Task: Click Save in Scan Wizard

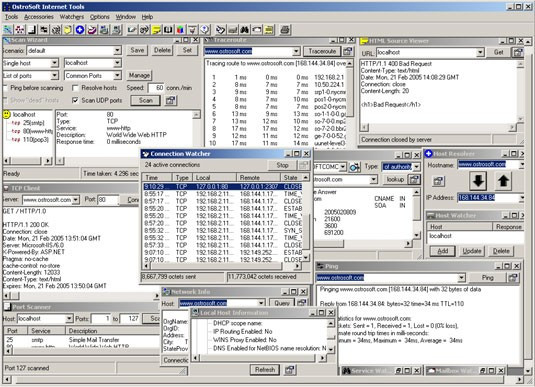Action: click(137, 50)
